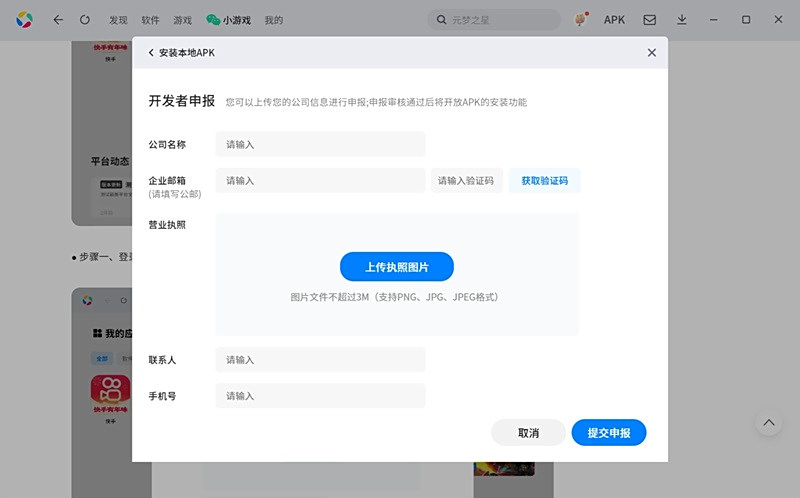Screen dimensions: 800x498
Task: Click the 快手 app icon in background
Action: (110, 390)
